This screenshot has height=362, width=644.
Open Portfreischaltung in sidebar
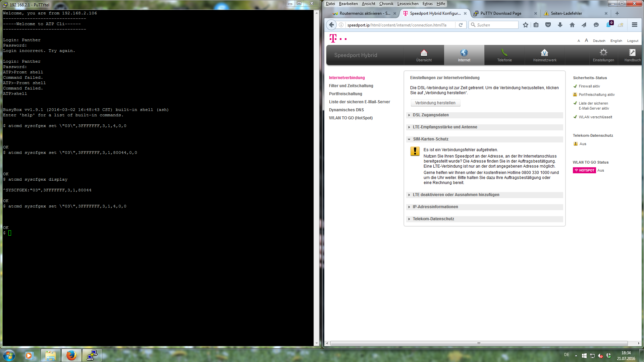[x=345, y=94]
